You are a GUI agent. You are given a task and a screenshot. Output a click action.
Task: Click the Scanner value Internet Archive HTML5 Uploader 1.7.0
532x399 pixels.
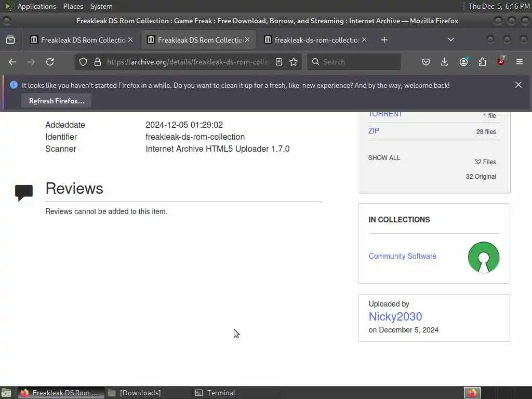[218, 149]
